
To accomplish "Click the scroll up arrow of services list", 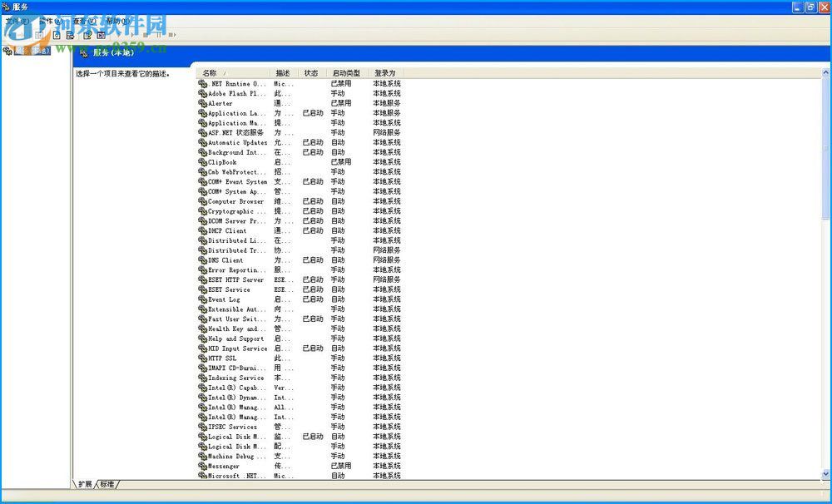I will (826, 72).
